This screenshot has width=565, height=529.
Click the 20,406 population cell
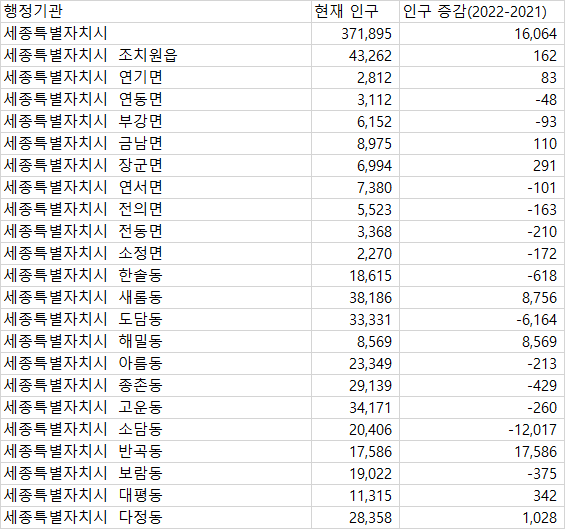point(355,430)
